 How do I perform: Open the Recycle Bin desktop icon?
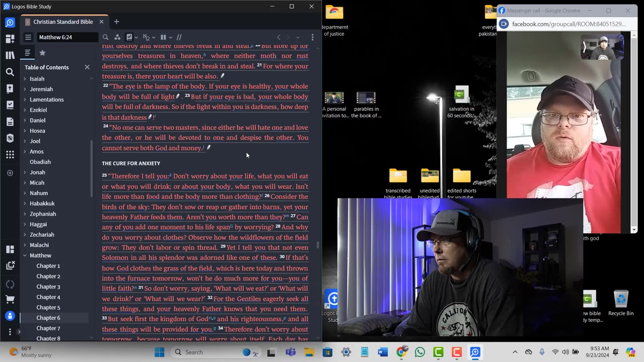[621, 303]
